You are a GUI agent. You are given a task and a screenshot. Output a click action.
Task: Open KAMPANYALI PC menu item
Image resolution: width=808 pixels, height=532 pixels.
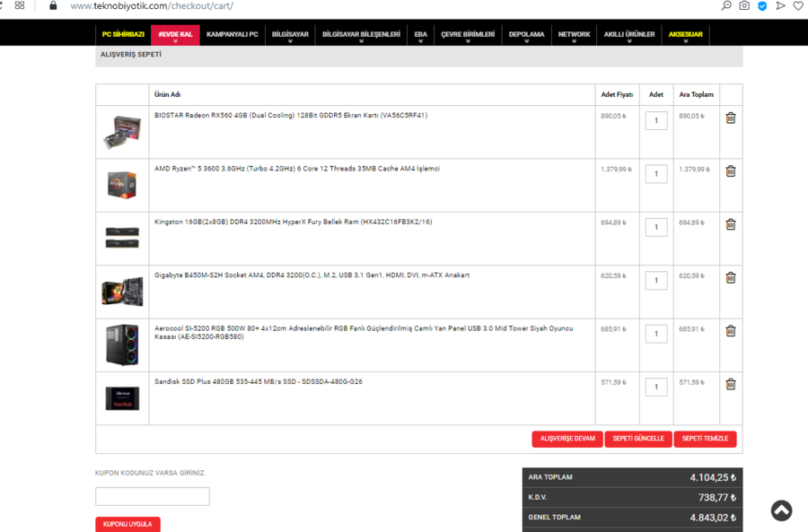(232, 34)
